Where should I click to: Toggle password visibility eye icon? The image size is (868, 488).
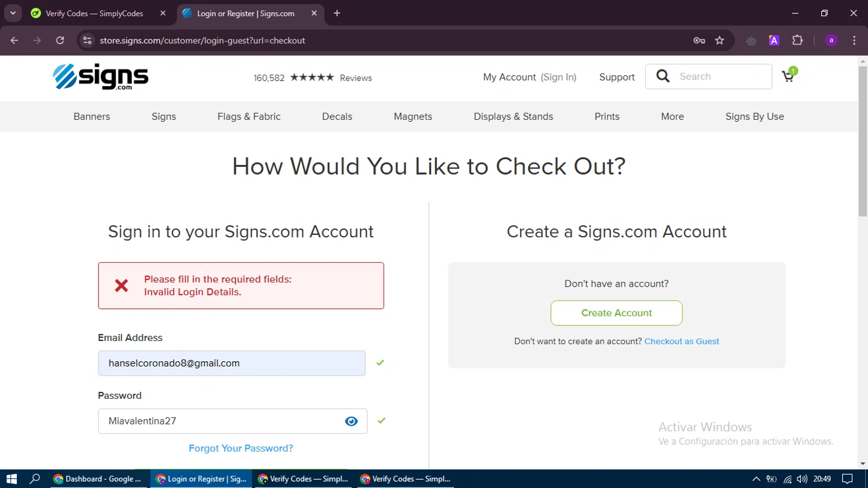351,421
